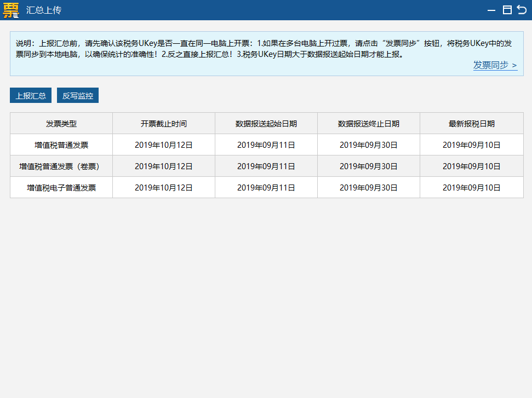Image resolution: width=532 pixels, height=398 pixels.
Task: Click the 发票类型 column header
Action: click(61, 124)
